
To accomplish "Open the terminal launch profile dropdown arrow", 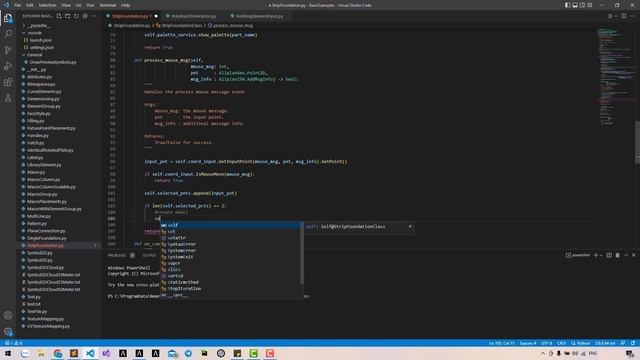I will [601, 255].
